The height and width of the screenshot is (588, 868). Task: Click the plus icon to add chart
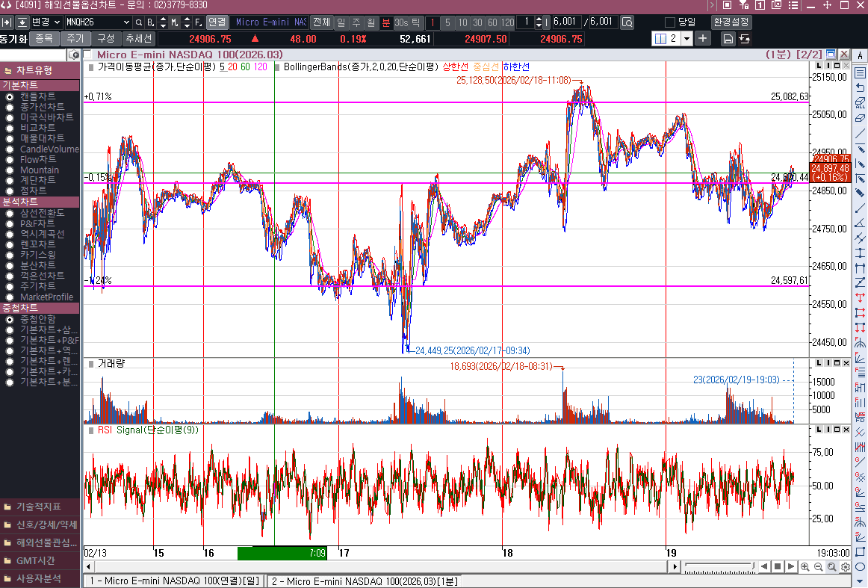tap(703, 39)
